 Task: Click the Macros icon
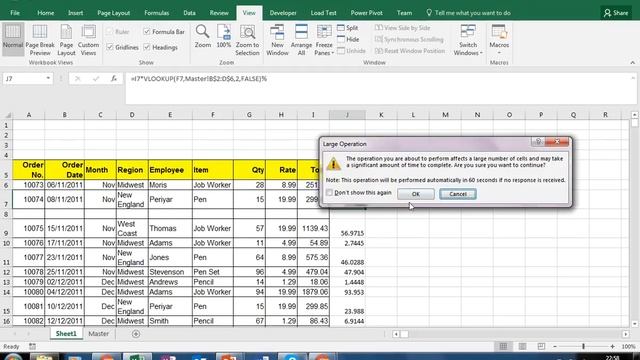click(x=499, y=32)
